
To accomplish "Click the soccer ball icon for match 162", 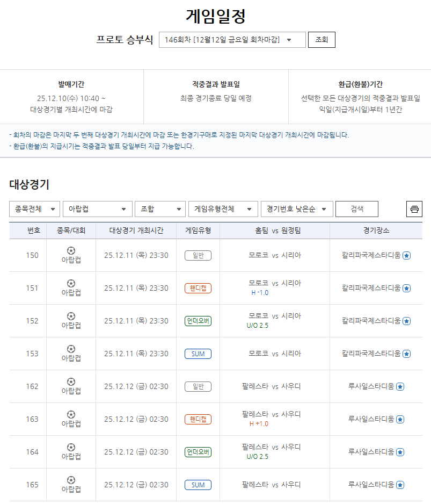I will coord(71,381).
